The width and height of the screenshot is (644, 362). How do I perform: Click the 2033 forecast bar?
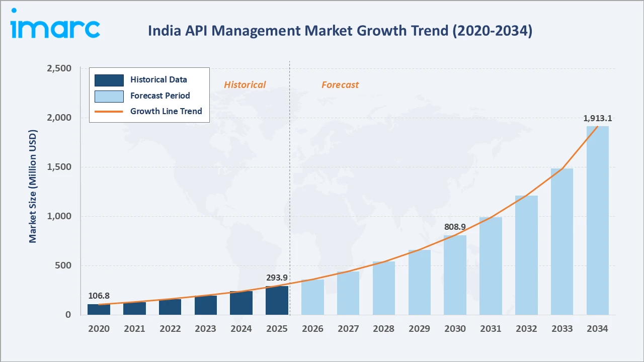562,242
